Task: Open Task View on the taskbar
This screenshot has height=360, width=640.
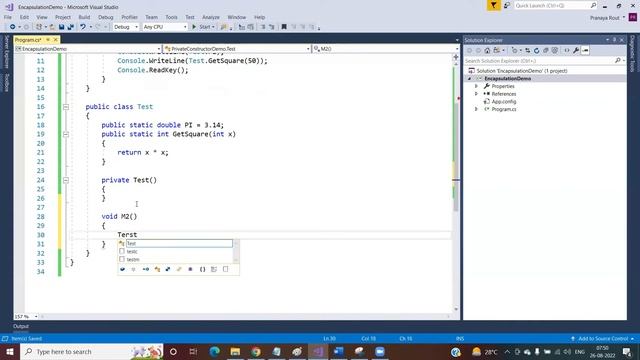Action: [x=193, y=351]
